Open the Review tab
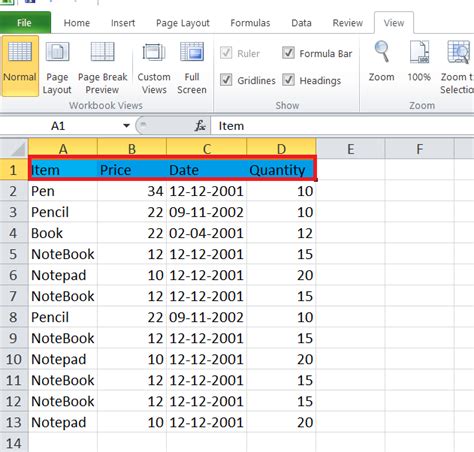This screenshot has width=474, height=452. [348, 23]
